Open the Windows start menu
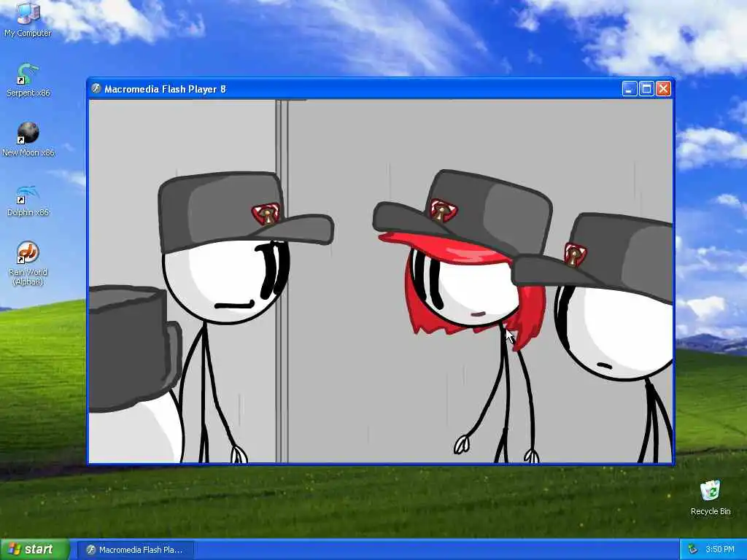The image size is (747, 560). (x=35, y=549)
